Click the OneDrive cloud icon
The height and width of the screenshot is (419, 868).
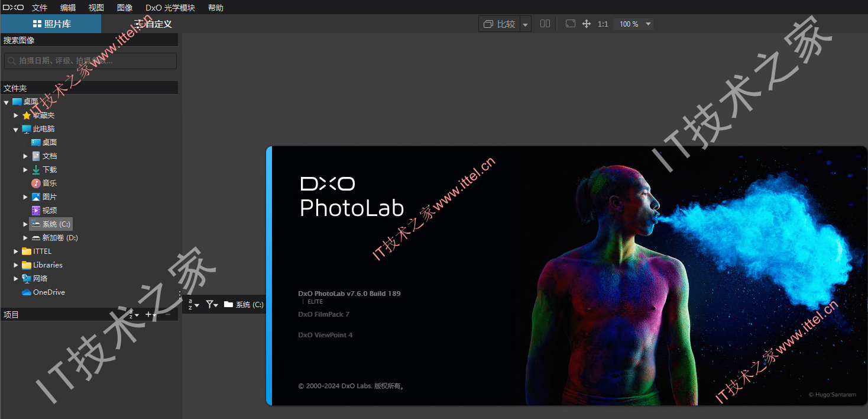(x=26, y=292)
